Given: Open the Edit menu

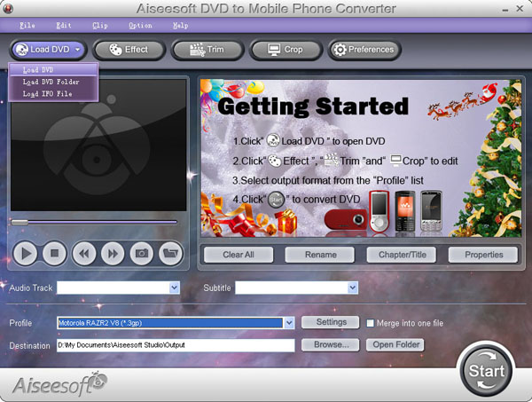Looking at the screenshot, I should 64,26.
